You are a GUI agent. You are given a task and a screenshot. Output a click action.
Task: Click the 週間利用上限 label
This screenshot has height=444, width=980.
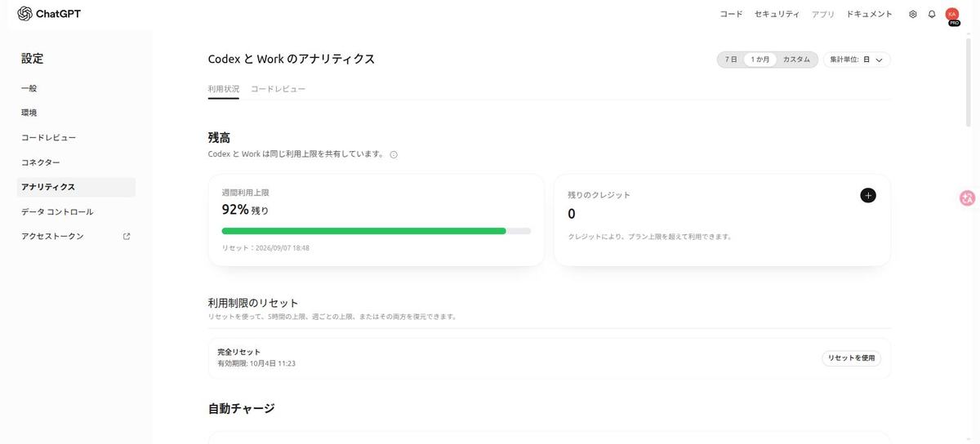246,193
